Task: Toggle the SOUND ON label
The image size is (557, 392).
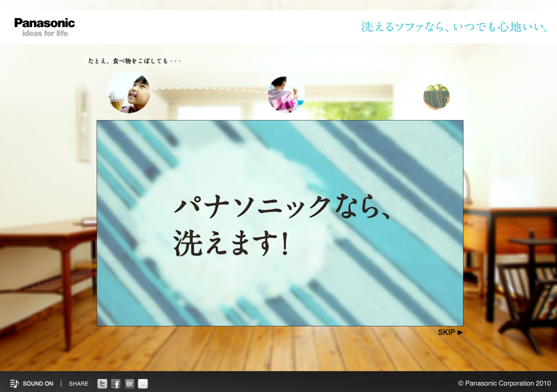Action: pos(38,384)
